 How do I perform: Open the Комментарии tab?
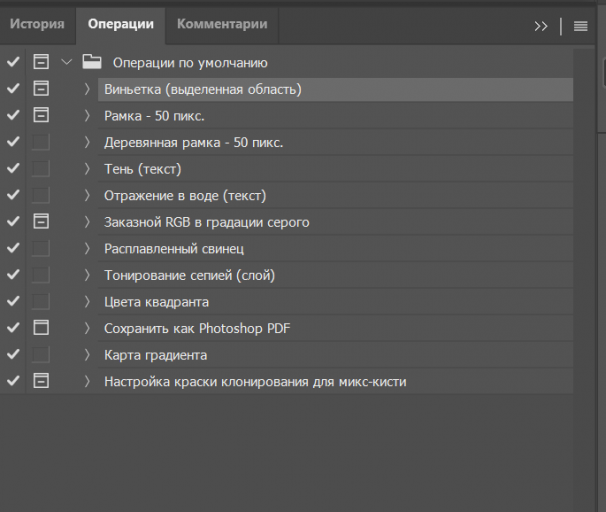[x=222, y=24]
